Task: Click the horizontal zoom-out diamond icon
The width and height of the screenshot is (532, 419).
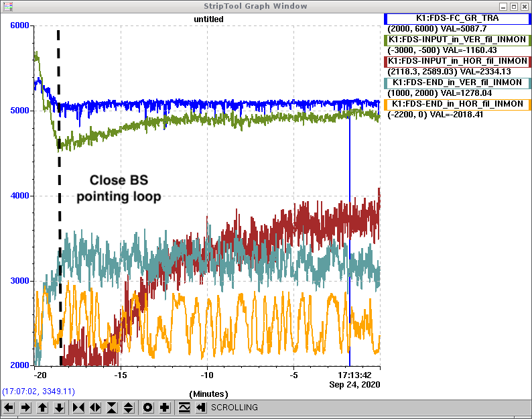Action: [95, 407]
